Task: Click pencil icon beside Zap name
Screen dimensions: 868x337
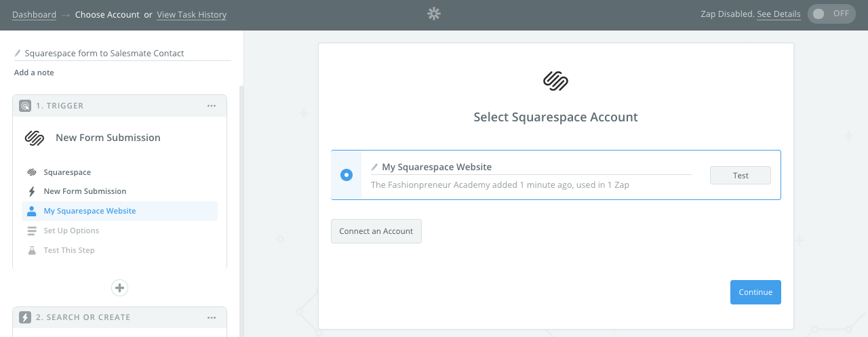Action: click(x=18, y=53)
